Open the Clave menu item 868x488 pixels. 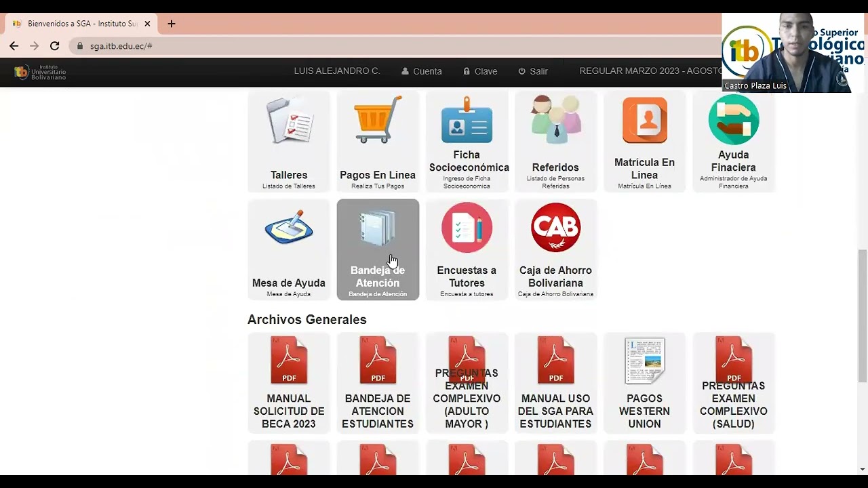[x=480, y=71]
